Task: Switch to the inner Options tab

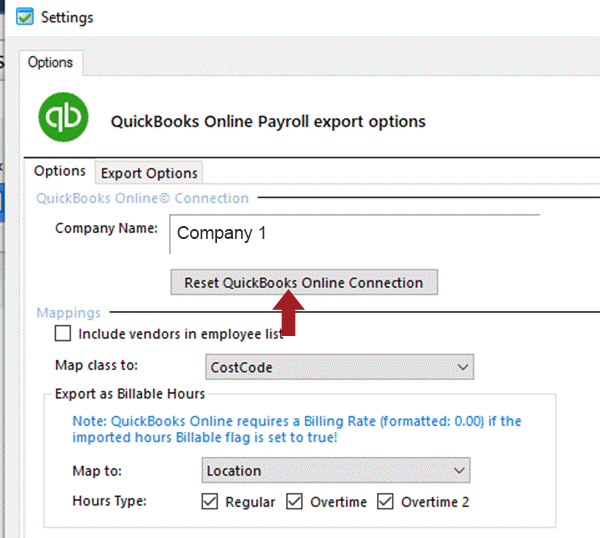Action: (60, 171)
